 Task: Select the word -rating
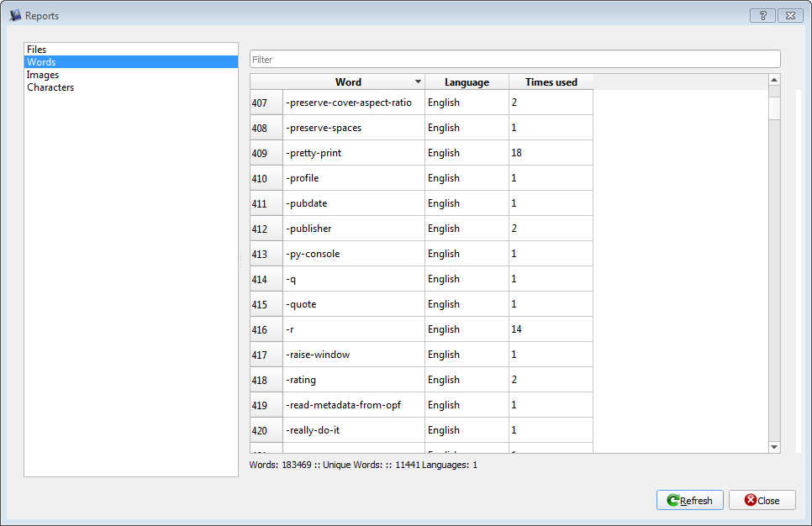pos(354,380)
